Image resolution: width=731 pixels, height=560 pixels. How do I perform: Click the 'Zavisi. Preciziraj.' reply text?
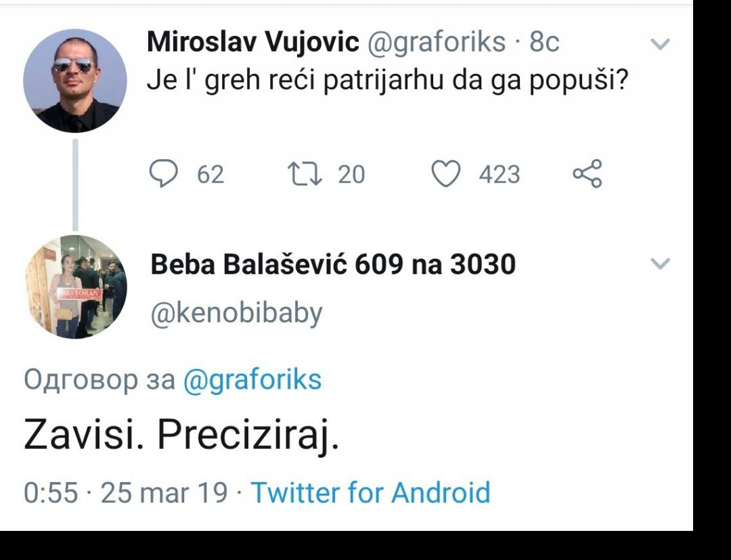tap(181, 437)
